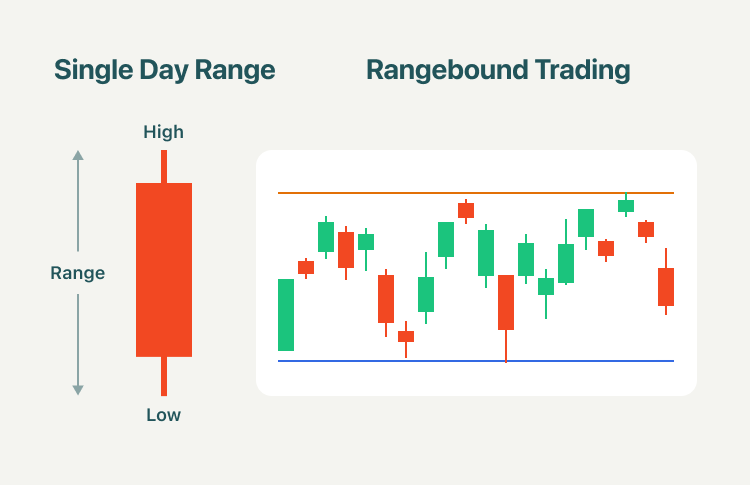
Task: Select the "Rangebound Trading" heading
Action: tap(498, 70)
